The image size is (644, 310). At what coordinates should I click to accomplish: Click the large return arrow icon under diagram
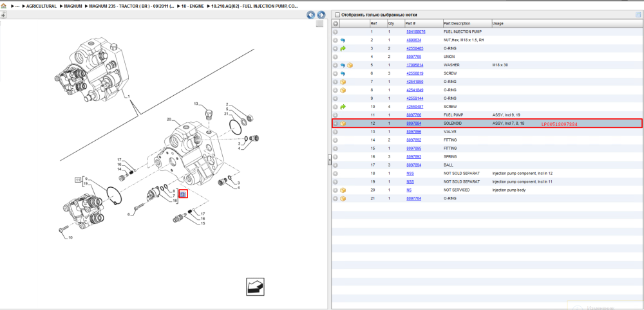[x=255, y=287]
